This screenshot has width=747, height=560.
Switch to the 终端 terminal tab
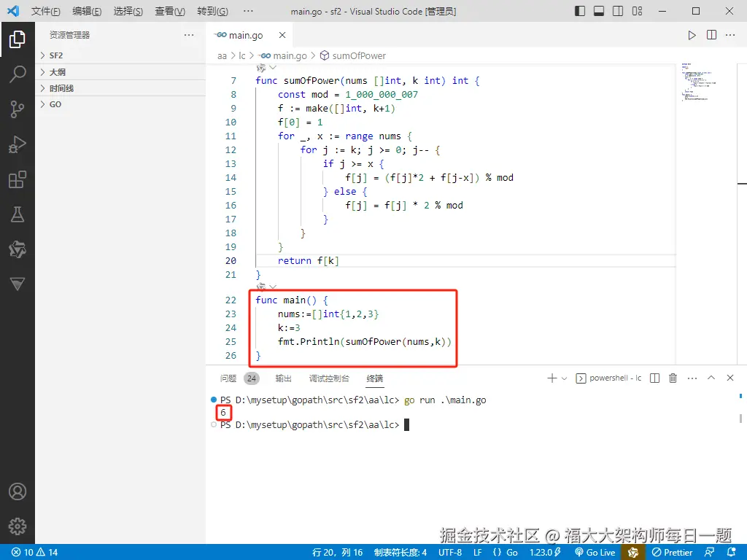[375, 378]
